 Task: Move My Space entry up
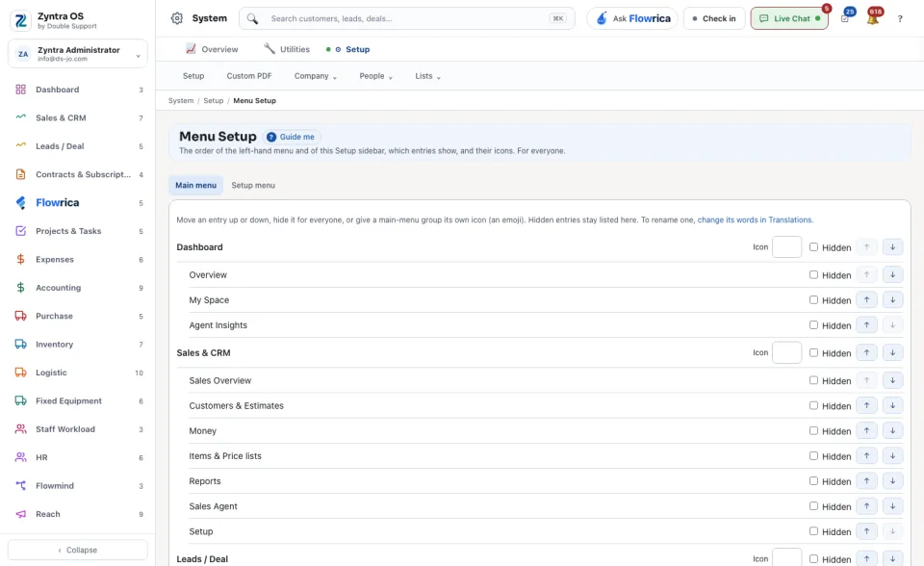point(866,299)
